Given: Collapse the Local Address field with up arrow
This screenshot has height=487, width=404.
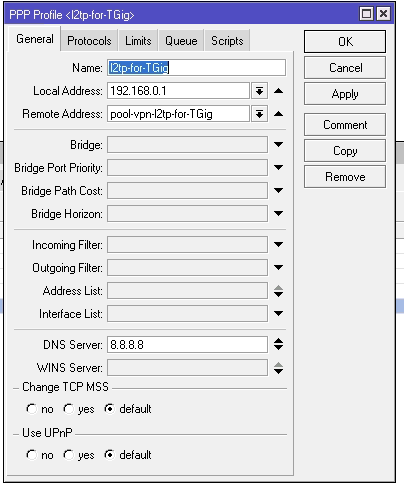Looking at the screenshot, I should pyautogui.click(x=278, y=91).
